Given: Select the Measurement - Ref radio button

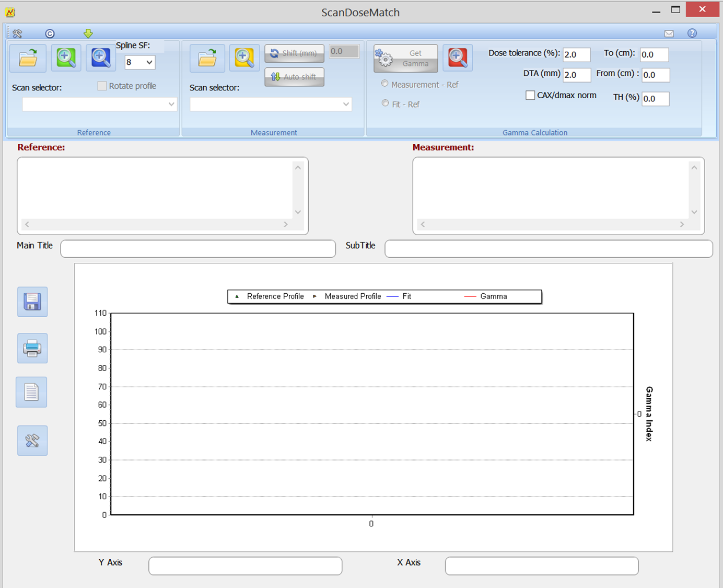Looking at the screenshot, I should 385,84.
